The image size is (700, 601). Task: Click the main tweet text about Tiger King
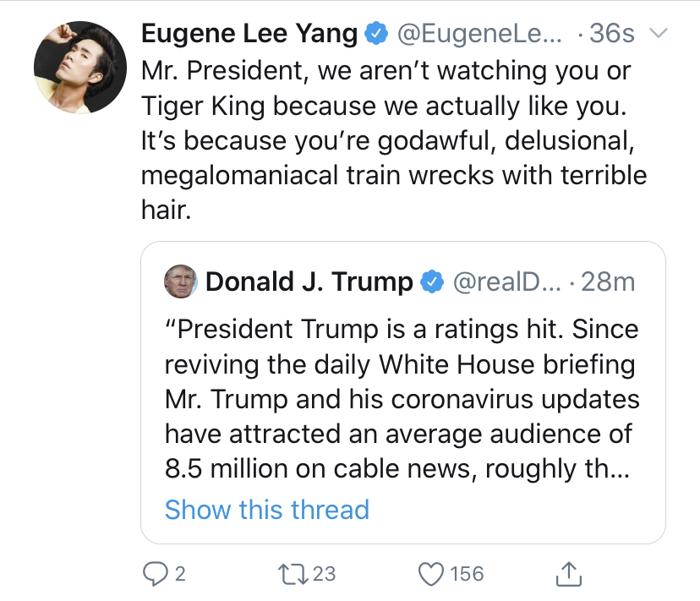[394, 139]
